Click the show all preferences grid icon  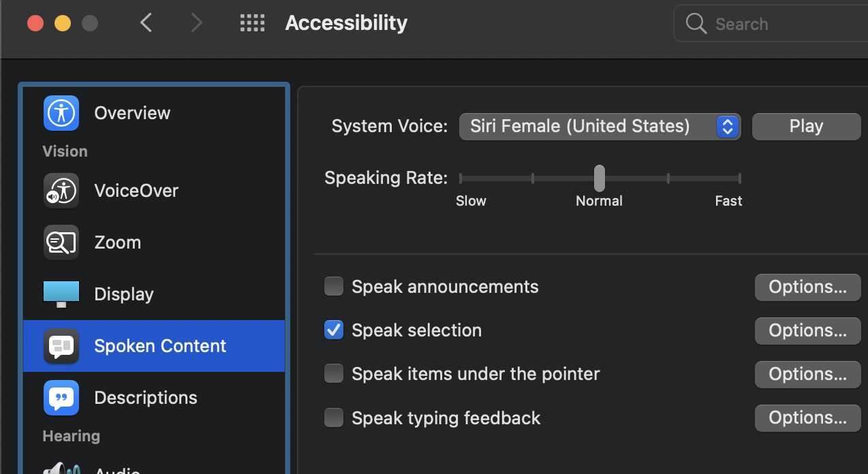tap(252, 24)
